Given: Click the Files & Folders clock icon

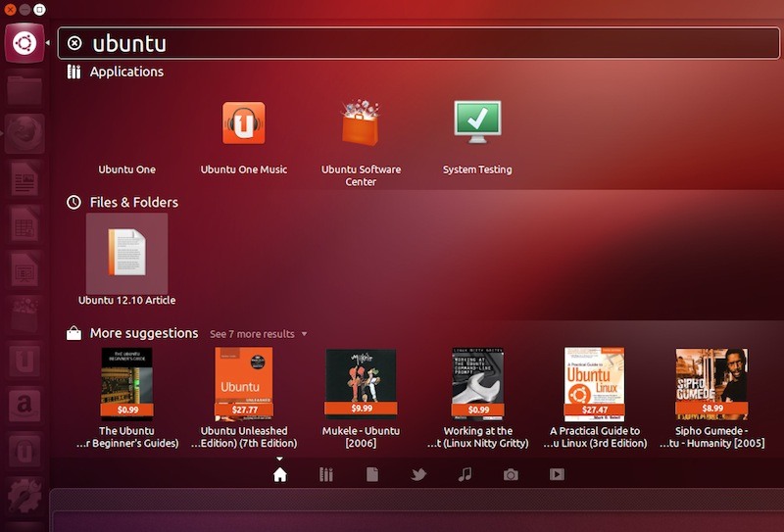Looking at the screenshot, I should (74, 203).
